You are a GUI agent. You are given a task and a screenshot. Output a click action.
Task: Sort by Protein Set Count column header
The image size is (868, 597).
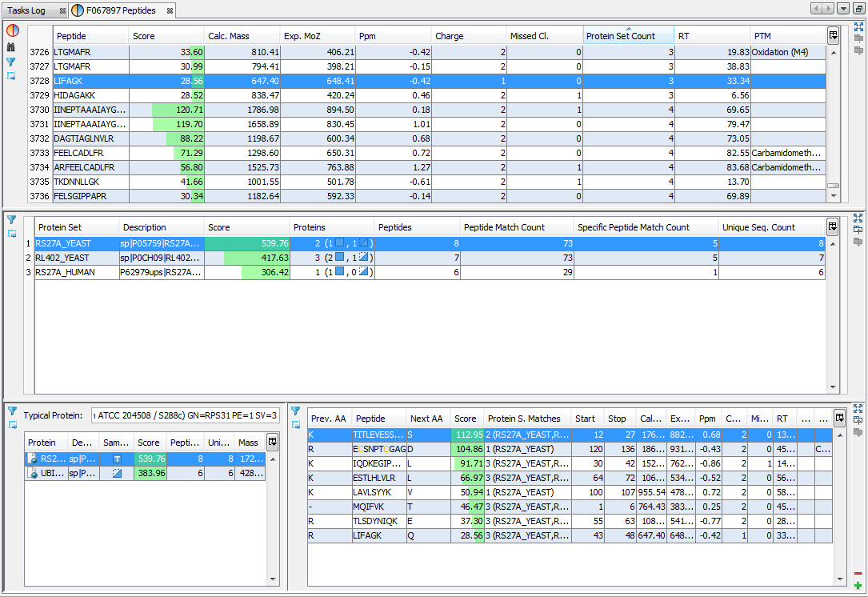point(621,36)
